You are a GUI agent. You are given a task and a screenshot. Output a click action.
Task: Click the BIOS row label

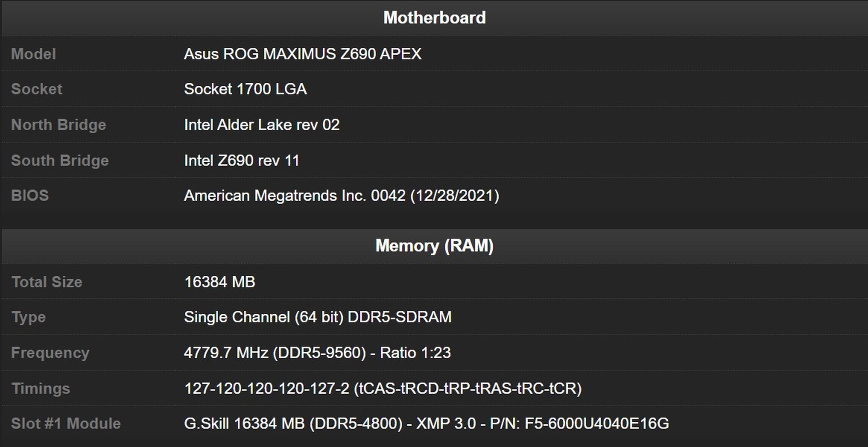pyautogui.click(x=30, y=195)
